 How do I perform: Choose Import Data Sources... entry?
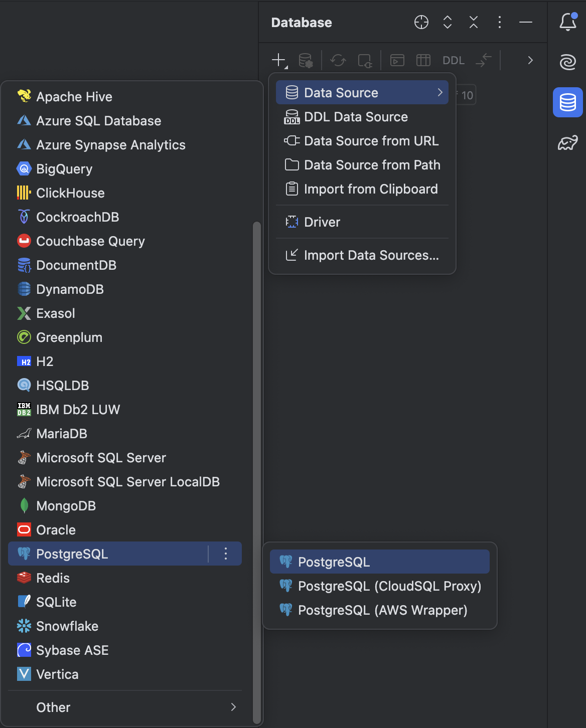[x=362, y=255]
